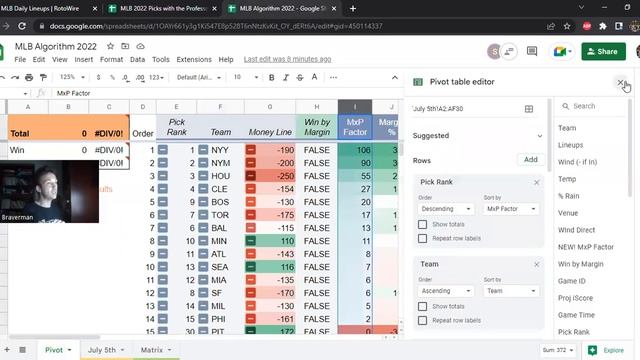Toggle bold formatting
The width and height of the screenshot is (640, 360).
coord(271,77)
